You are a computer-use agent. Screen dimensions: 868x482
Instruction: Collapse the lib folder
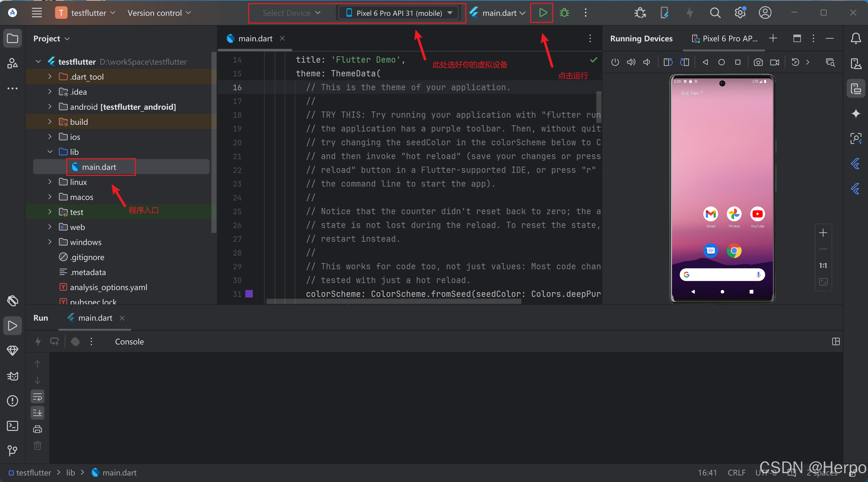click(x=50, y=152)
